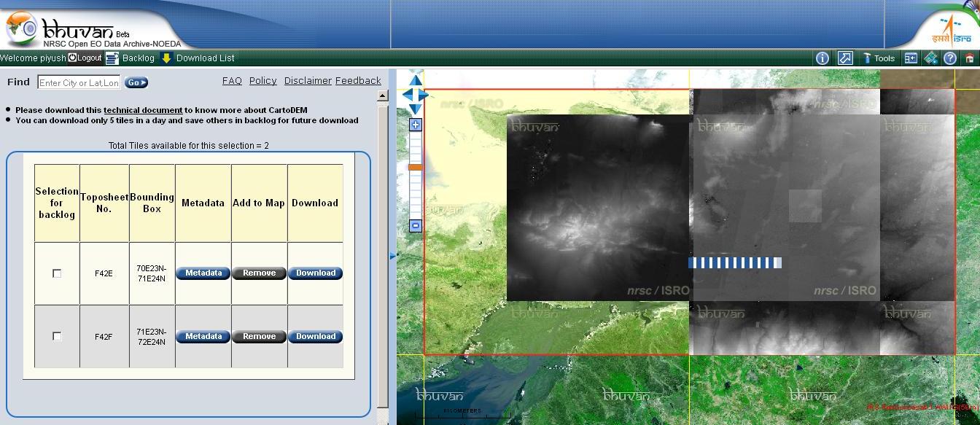
Task: Select the arrow pointer tool icon
Action: point(845,58)
